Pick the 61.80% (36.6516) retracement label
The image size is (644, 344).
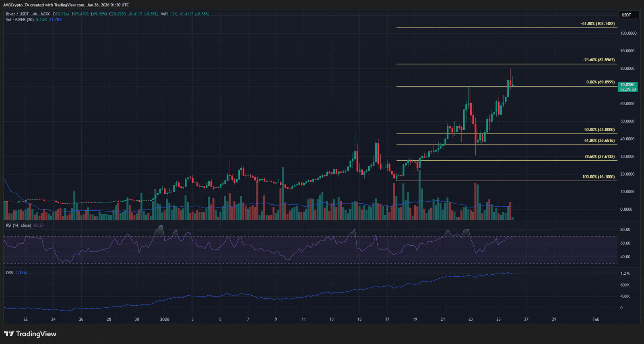(599, 141)
